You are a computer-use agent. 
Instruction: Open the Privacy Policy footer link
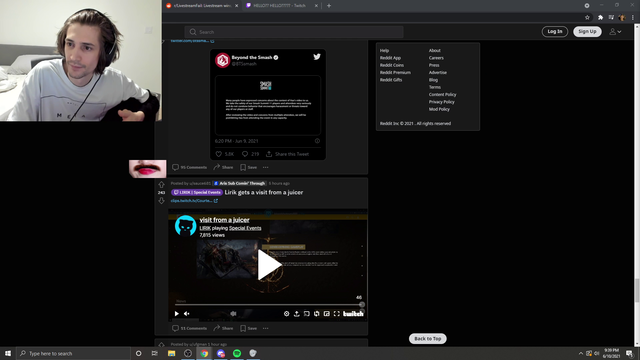click(442, 102)
